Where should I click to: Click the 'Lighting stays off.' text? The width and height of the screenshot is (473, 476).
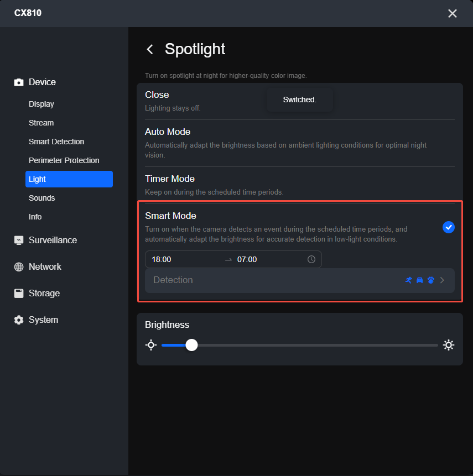click(x=173, y=108)
